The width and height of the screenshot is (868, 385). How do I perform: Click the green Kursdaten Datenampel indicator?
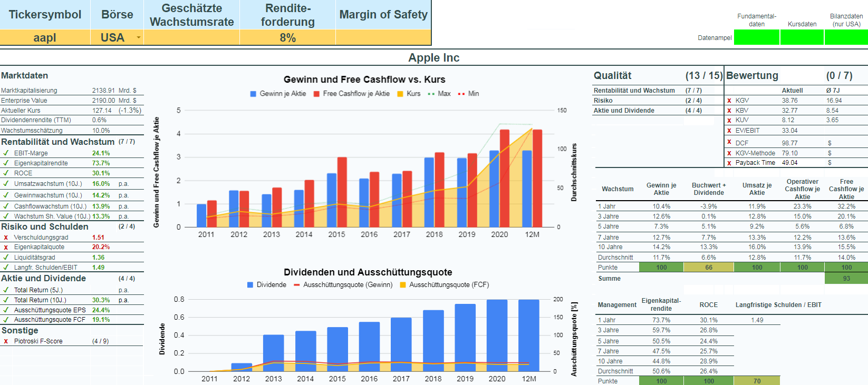pyautogui.click(x=802, y=37)
